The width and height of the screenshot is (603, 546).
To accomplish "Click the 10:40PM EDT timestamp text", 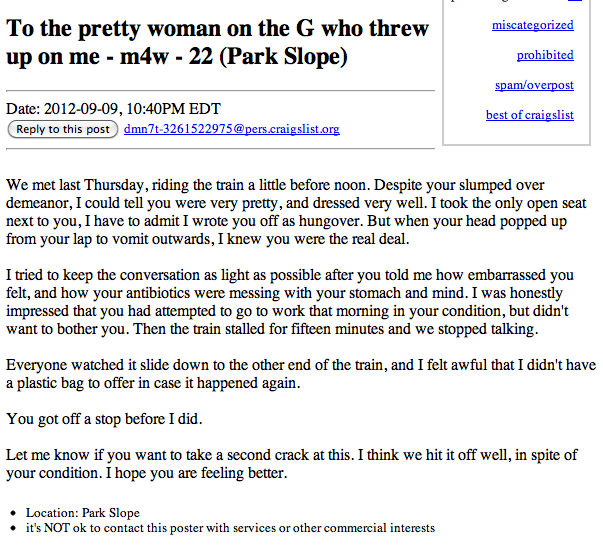I will point(173,109).
